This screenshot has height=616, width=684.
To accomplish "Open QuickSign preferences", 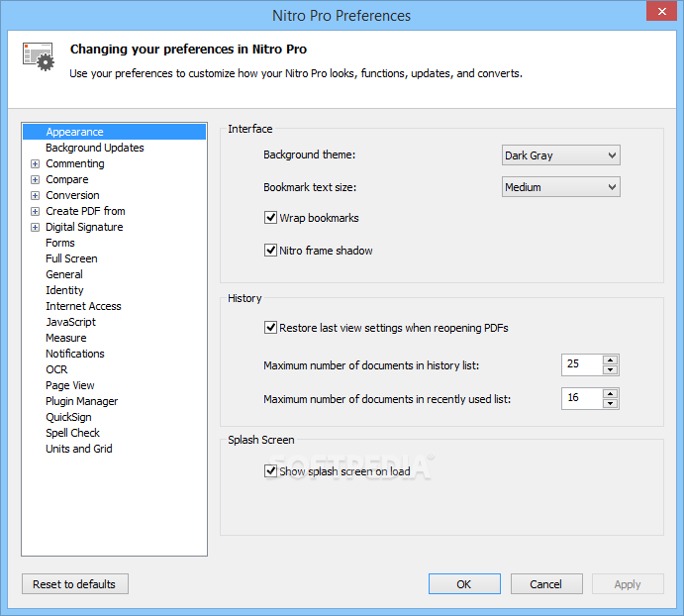I will point(68,417).
